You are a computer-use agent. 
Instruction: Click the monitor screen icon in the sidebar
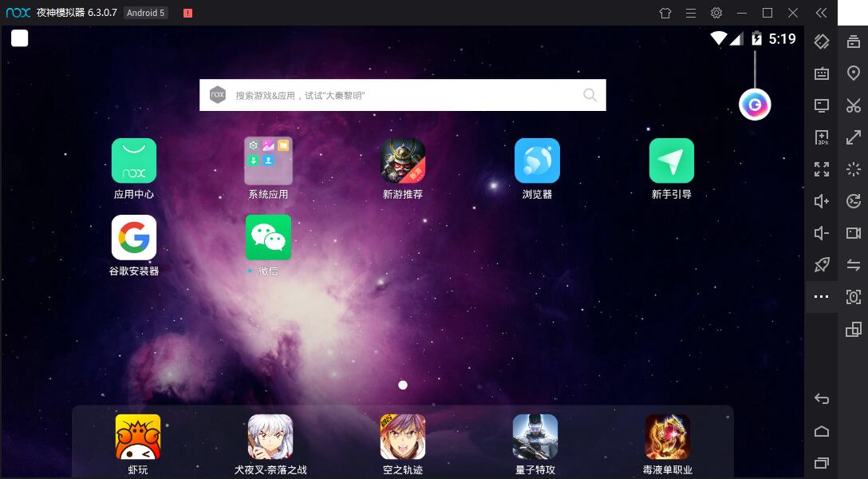(822, 105)
